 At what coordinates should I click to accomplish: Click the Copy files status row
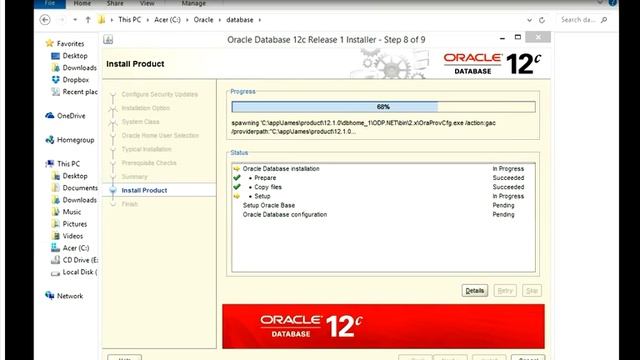pyautogui.click(x=383, y=187)
